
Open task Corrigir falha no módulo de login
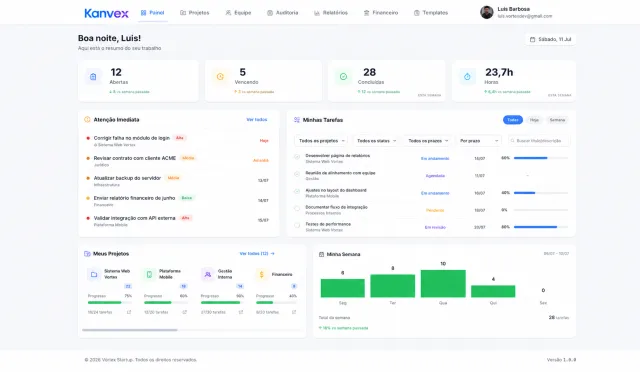(x=131, y=138)
